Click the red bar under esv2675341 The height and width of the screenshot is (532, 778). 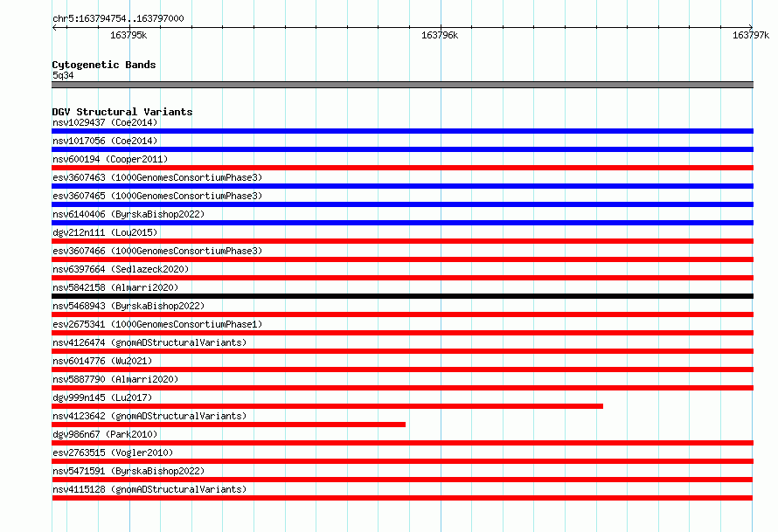pyautogui.click(x=402, y=333)
